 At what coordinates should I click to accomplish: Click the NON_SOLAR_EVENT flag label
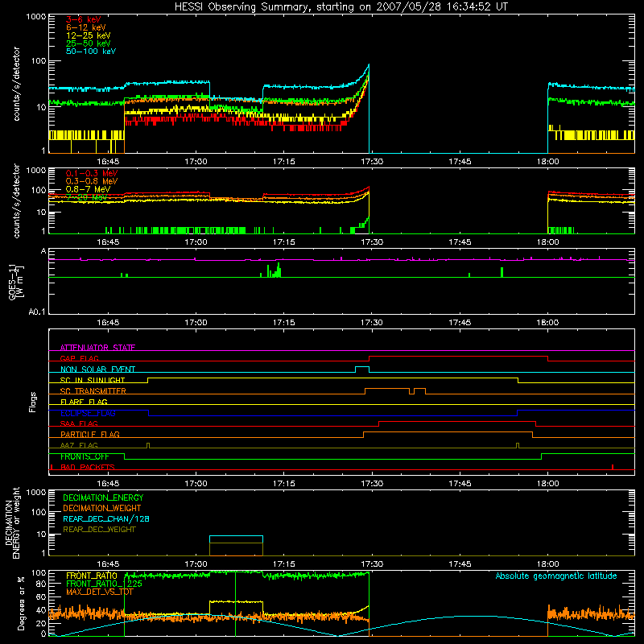coord(97,369)
